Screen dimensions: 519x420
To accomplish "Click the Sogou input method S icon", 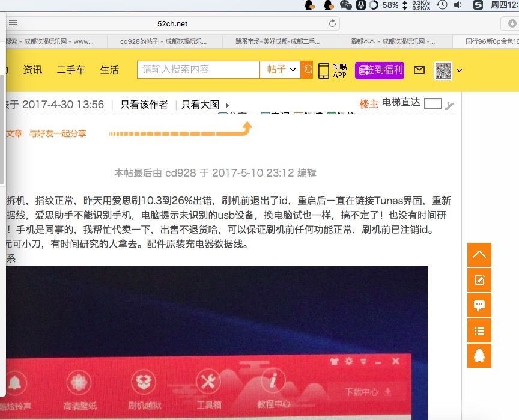I will pos(478,5).
